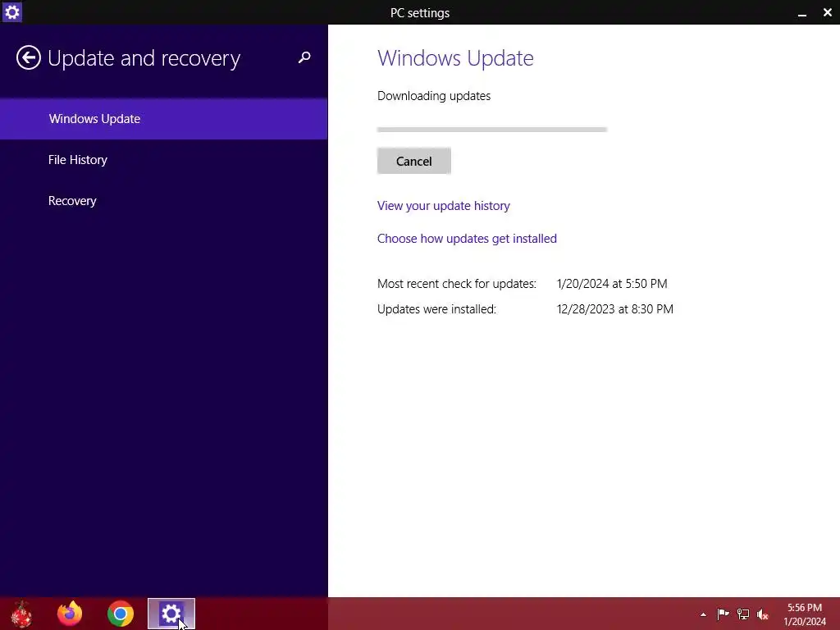Click the date 1/20/2024 at 5:50 PM
The height and width of the screenshot is (630, 840).
coord(612,283)
